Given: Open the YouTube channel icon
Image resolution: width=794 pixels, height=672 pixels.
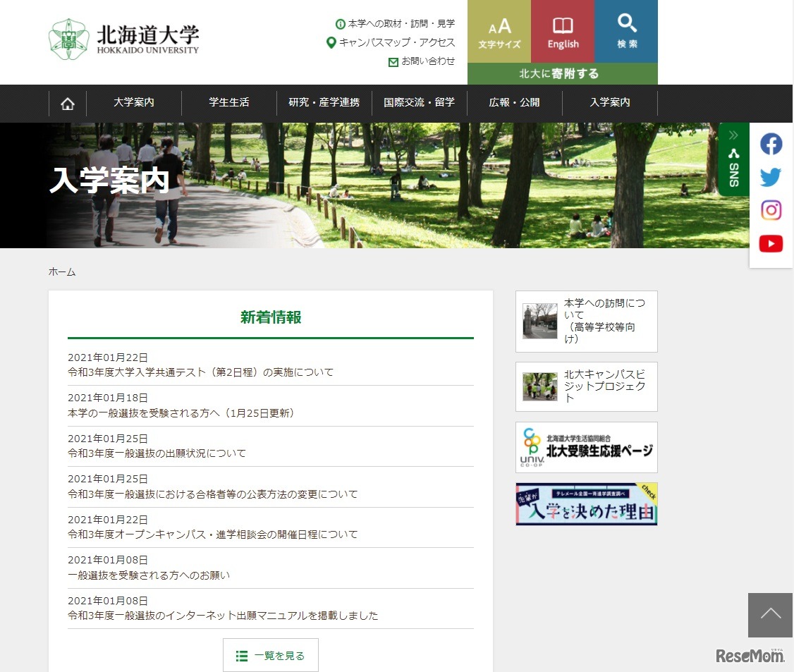Looking at the screenshot, I should click(x=771, y=243).
